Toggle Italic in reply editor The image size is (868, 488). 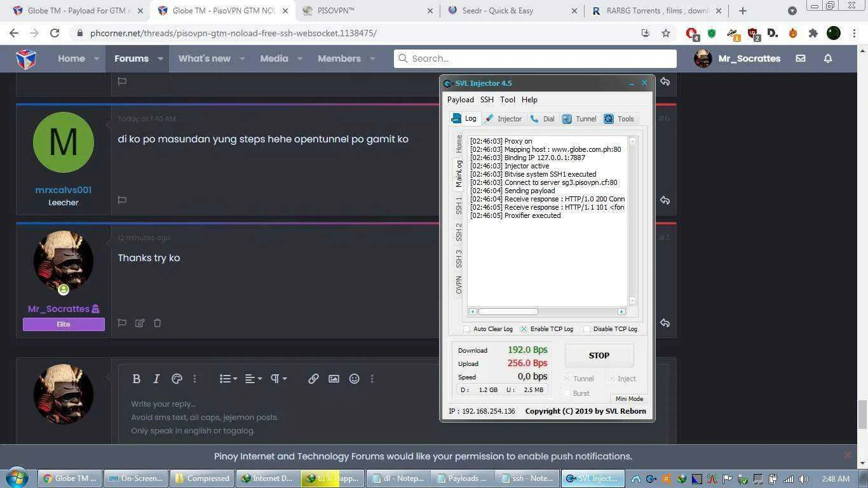pyautogui.click(x=156, y=379)
